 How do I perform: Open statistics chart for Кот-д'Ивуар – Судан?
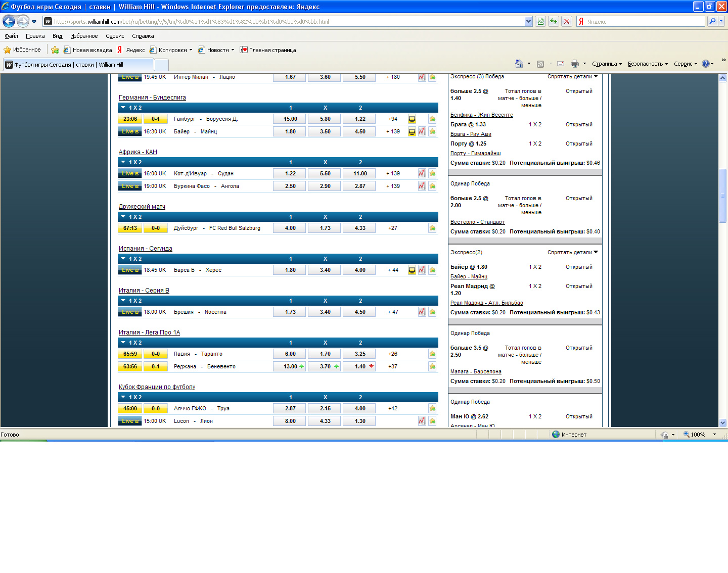tap(422, 173)
